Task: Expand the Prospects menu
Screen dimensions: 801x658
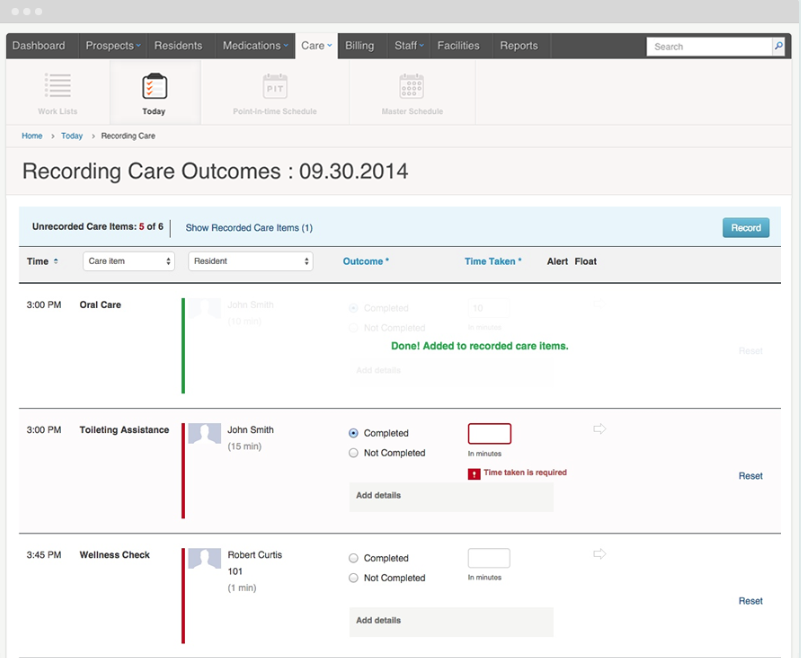Action: pyautogui.click(x=113, y=46)
